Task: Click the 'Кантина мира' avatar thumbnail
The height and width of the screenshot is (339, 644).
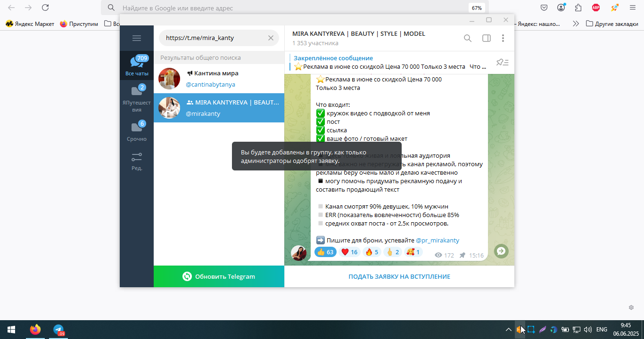Action: point(169,79)
